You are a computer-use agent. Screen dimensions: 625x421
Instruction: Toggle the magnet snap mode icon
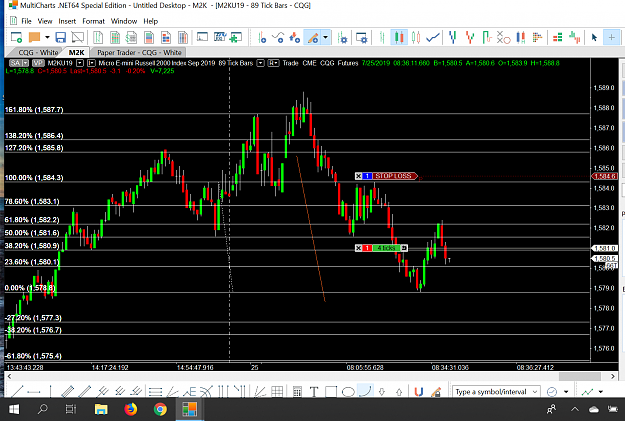pyautogui.click(x=419, y=392)
